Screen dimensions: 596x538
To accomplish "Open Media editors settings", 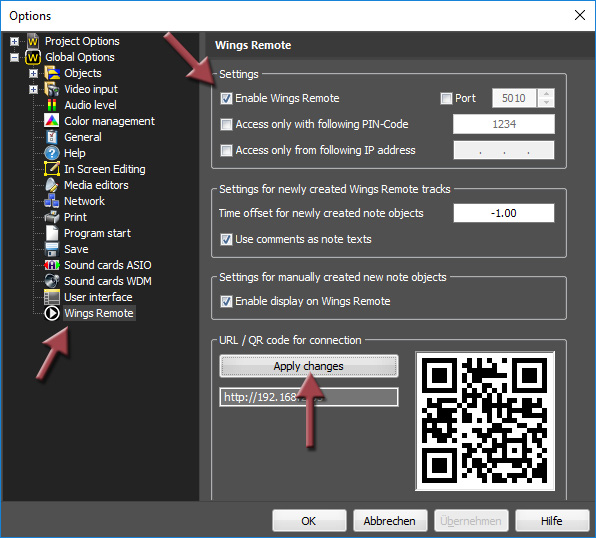I will (x=96, y=185).
